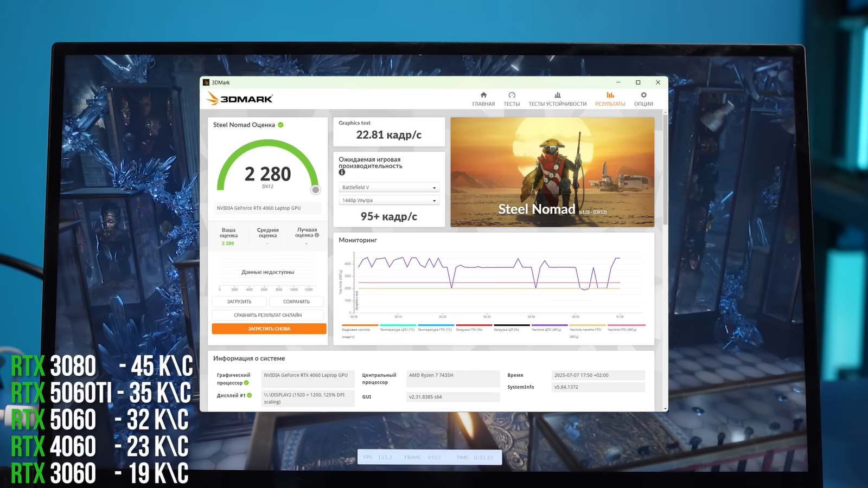
Task: Go to the Главная home icon
Action: 483,95
